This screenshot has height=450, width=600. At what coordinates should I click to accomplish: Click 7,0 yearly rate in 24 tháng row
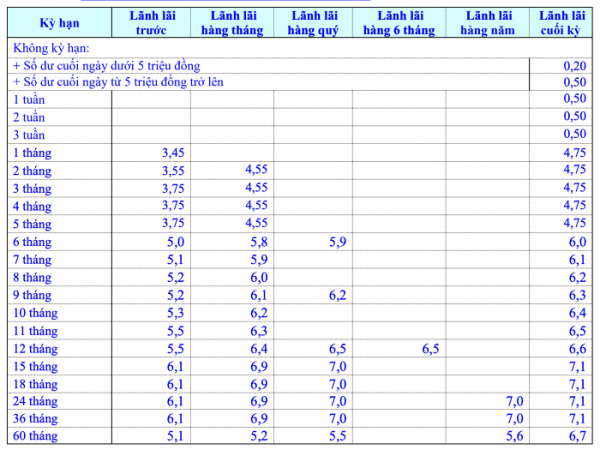(x=515, y=401)
